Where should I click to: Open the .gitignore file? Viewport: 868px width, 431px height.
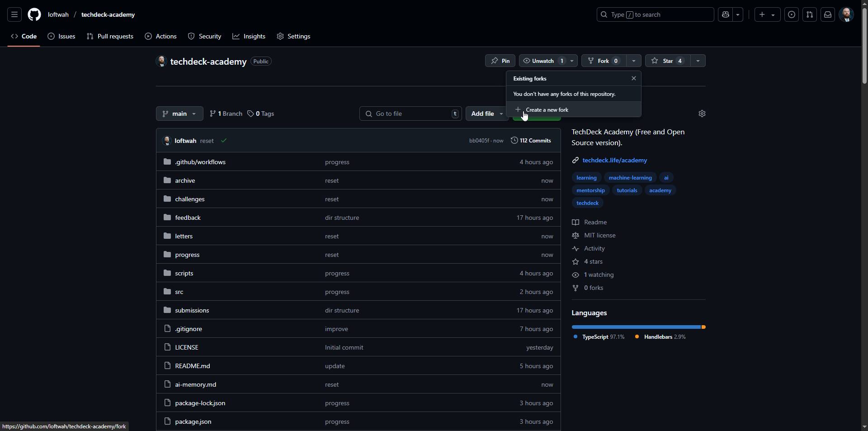189,329
